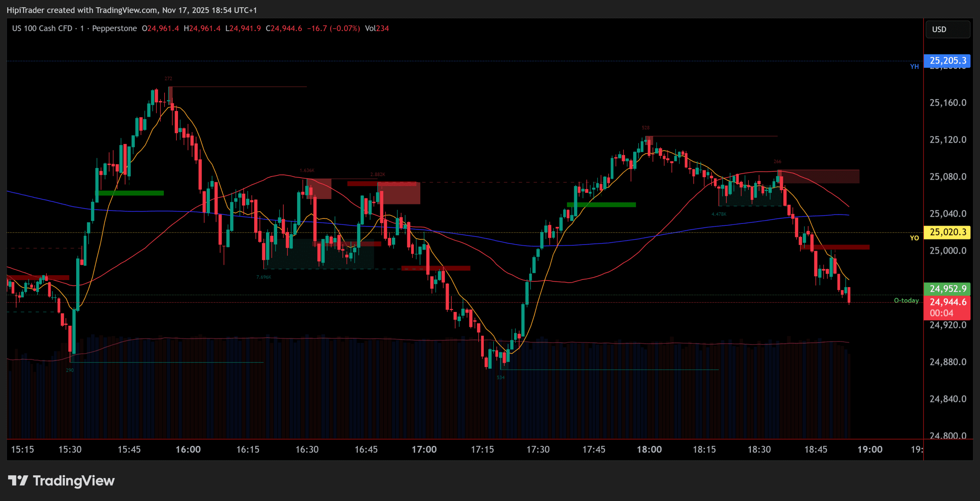Click the green 24,952.9 price label

click(x=947, y=289)
